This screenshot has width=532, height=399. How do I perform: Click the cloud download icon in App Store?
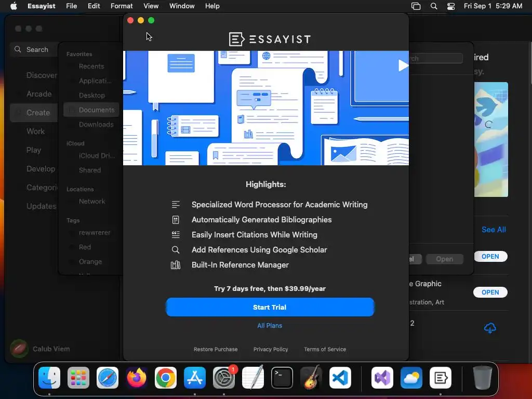click(x=490, y=328)
